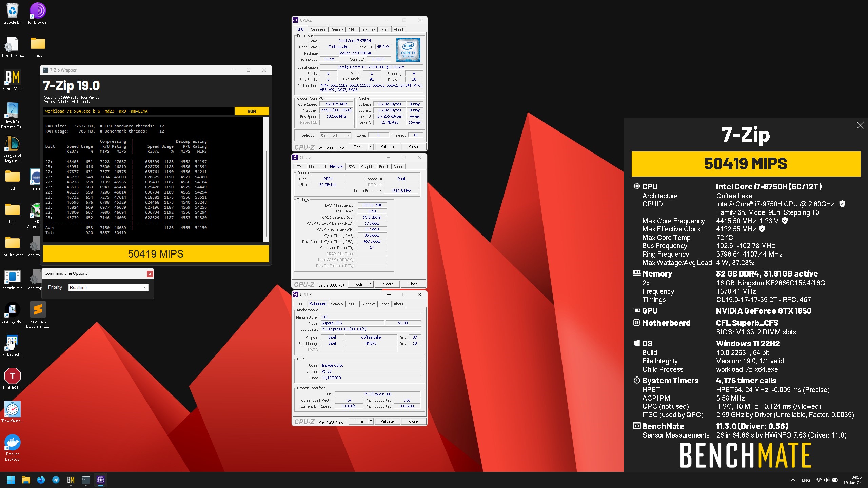
Task: Switch to Mainboard tab in top CPU-Z
Action: (318, 29)
